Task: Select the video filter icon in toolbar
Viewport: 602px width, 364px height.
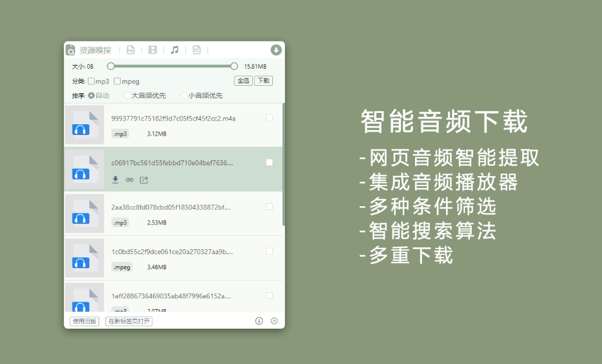Action: pyautogui.click(x=152, y=49)
